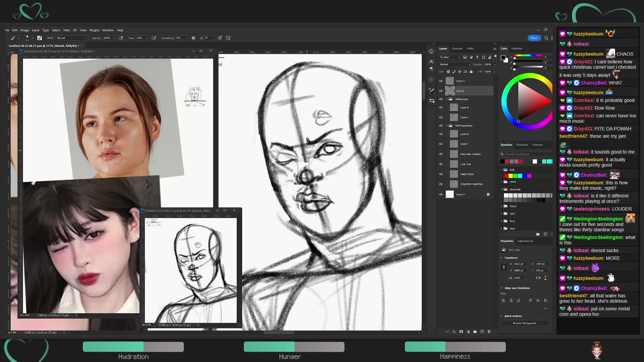Lock transparent pixels icon
This screenshot has height=362, width=644.
[448, 72]
